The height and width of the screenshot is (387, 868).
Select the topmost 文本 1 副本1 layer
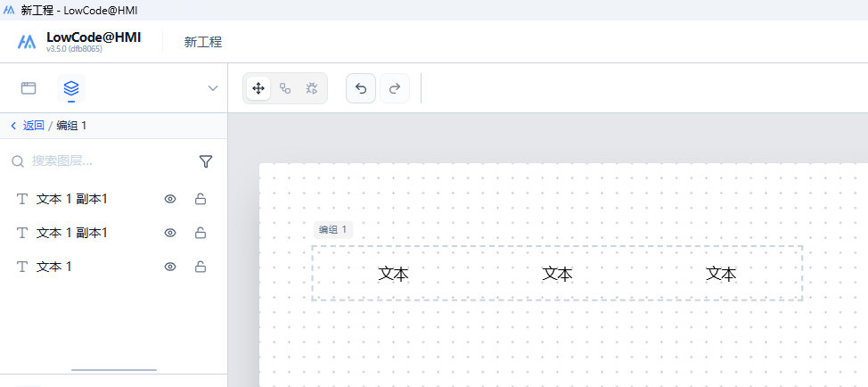click(x=113, y=200)
